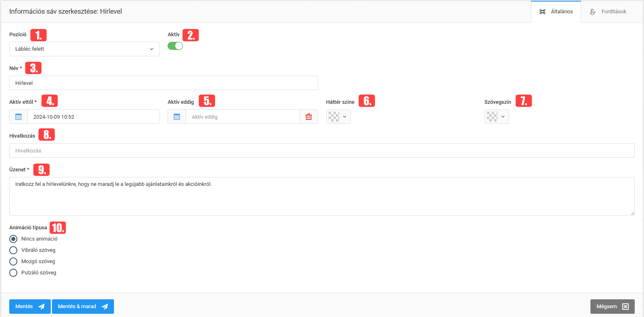Screen dimensions: 644x317
Task: Click into the Hivatkozás input field
Action: point(321,150)
